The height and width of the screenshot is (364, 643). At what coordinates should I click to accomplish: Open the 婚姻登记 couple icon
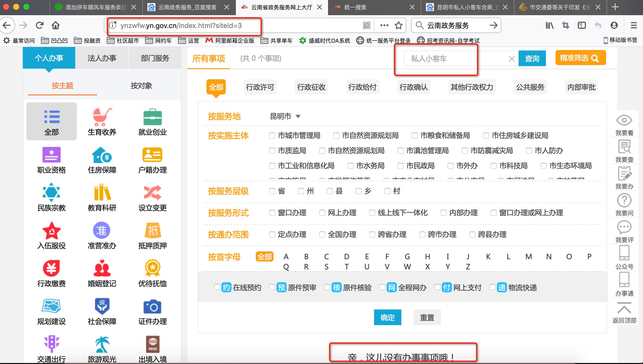102,268
